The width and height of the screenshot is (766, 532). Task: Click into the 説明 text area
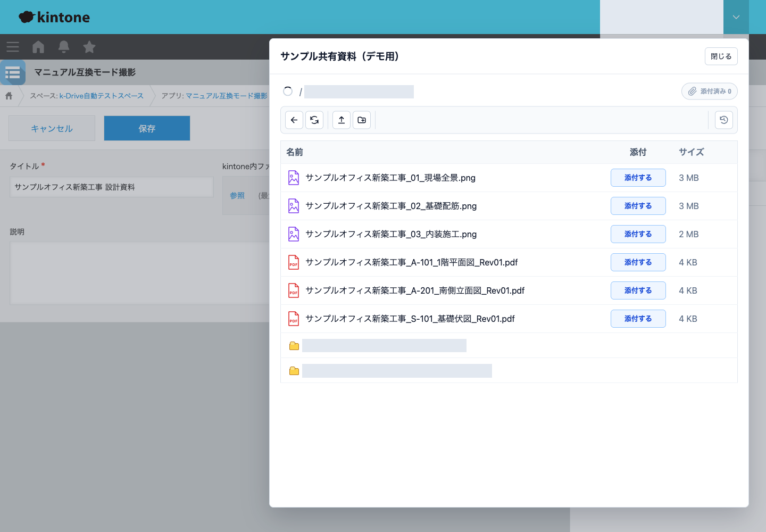[x=139, y=273]
